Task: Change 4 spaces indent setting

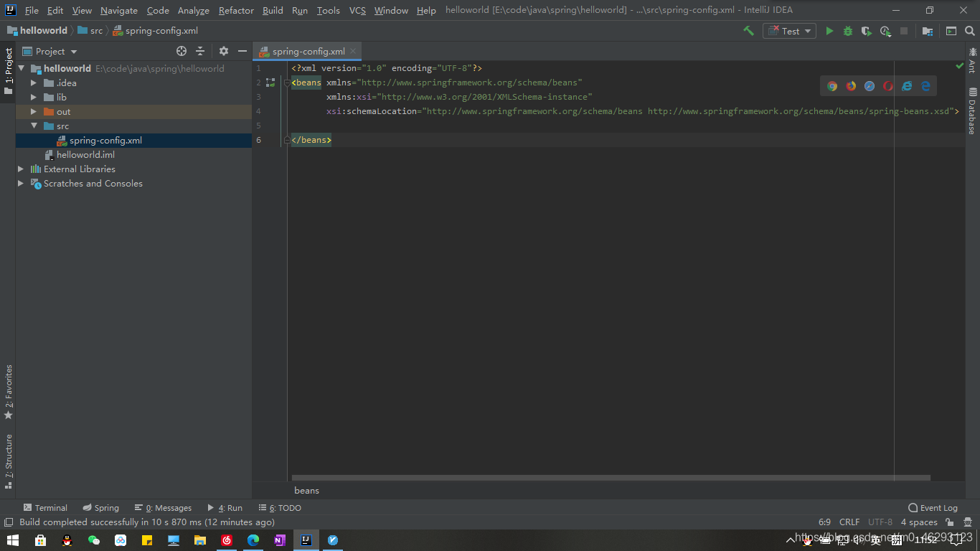Action: (919, 522)
